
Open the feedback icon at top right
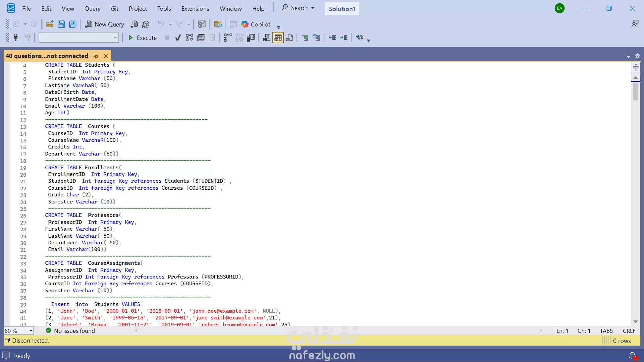pos(635,24)
